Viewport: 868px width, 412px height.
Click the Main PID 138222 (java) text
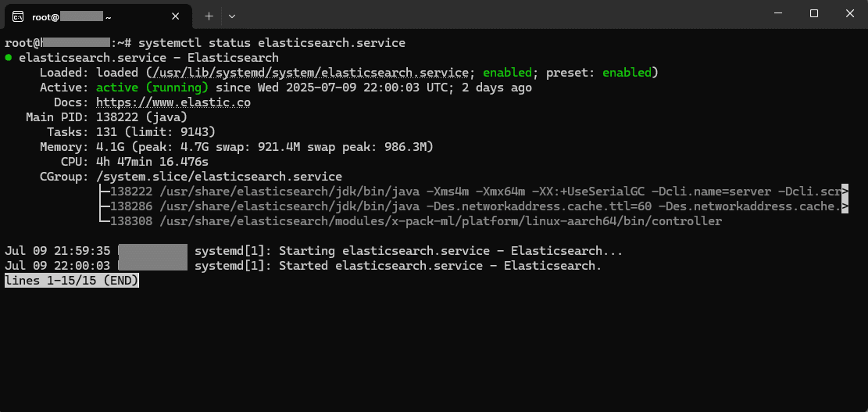(x=141, y=117)
